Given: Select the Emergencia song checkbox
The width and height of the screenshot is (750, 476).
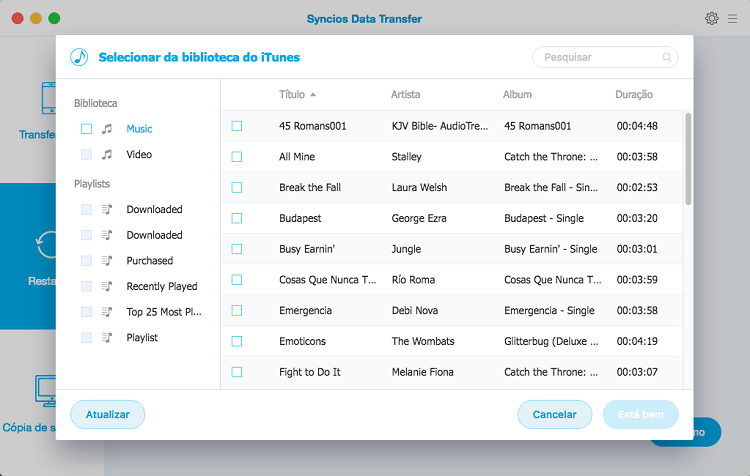Looking at the screenshot, I should coord(237,310).
